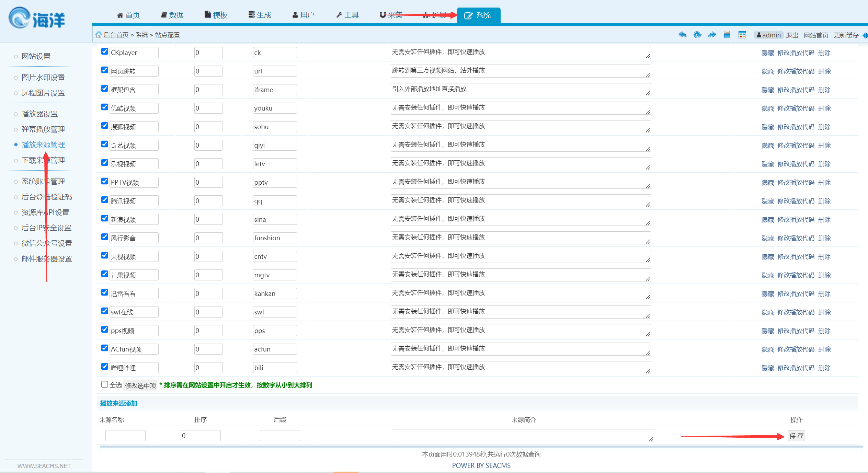Open the 数据 menu in top navigation
Viewport: 868px width, 473px height.
click(x=172, y=15)
